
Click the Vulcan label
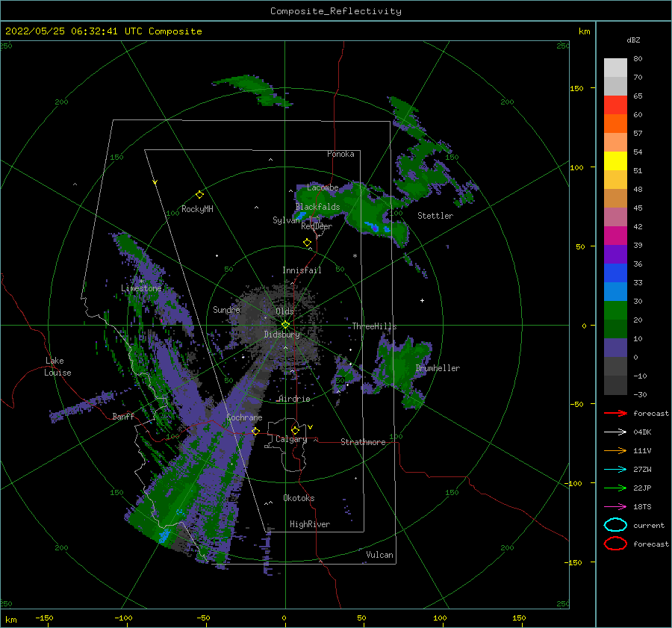point(379,555)
